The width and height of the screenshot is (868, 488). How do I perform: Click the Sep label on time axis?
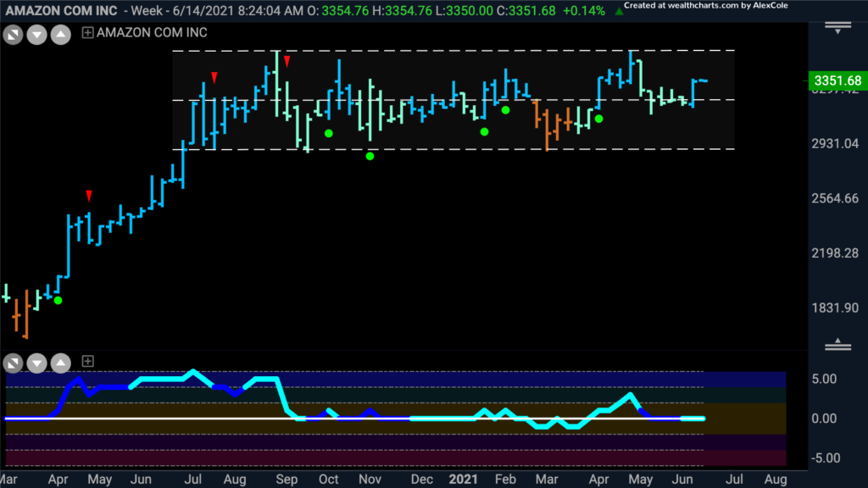(x=287, y=480)
